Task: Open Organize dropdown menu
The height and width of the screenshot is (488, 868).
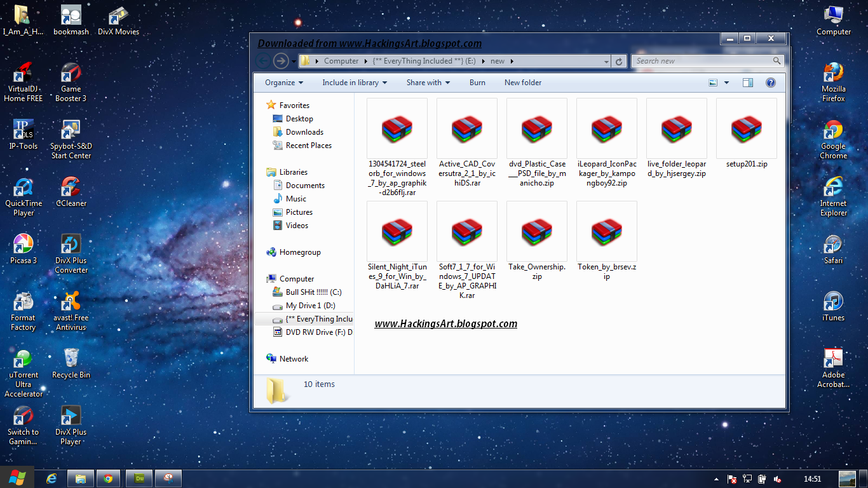Action: pyautogui.click(x=284, y=83)
